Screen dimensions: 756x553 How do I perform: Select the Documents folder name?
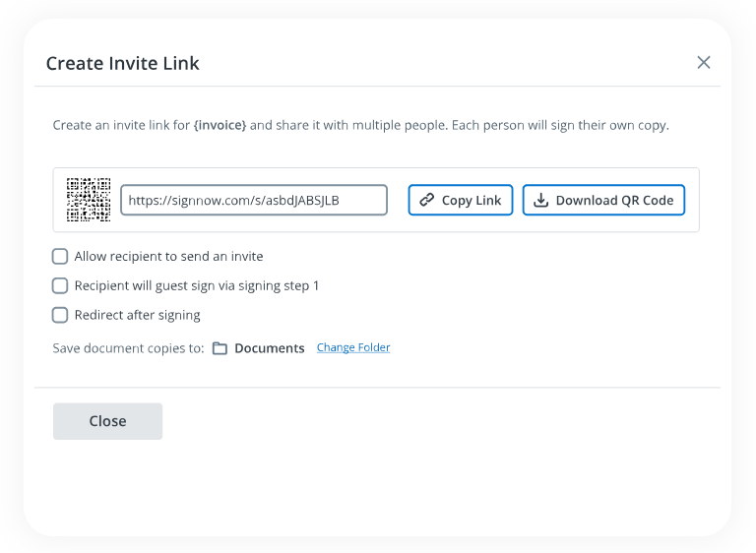[x=269, y=348]
